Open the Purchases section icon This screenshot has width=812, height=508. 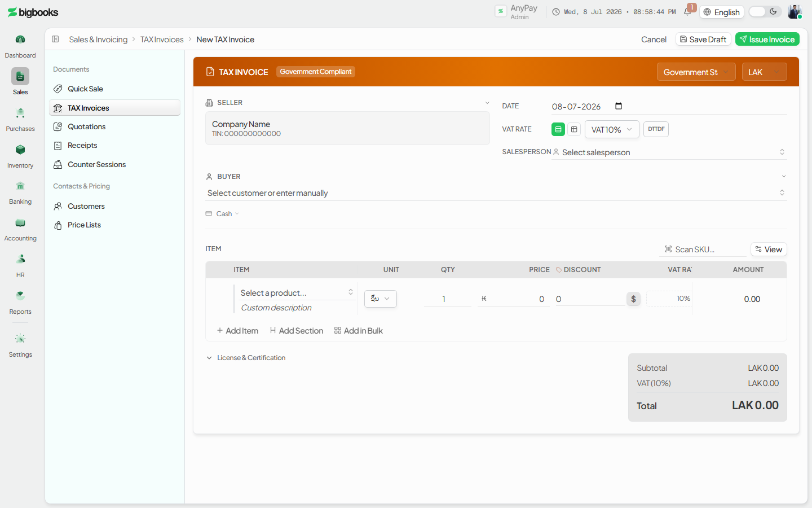[20, 113]
